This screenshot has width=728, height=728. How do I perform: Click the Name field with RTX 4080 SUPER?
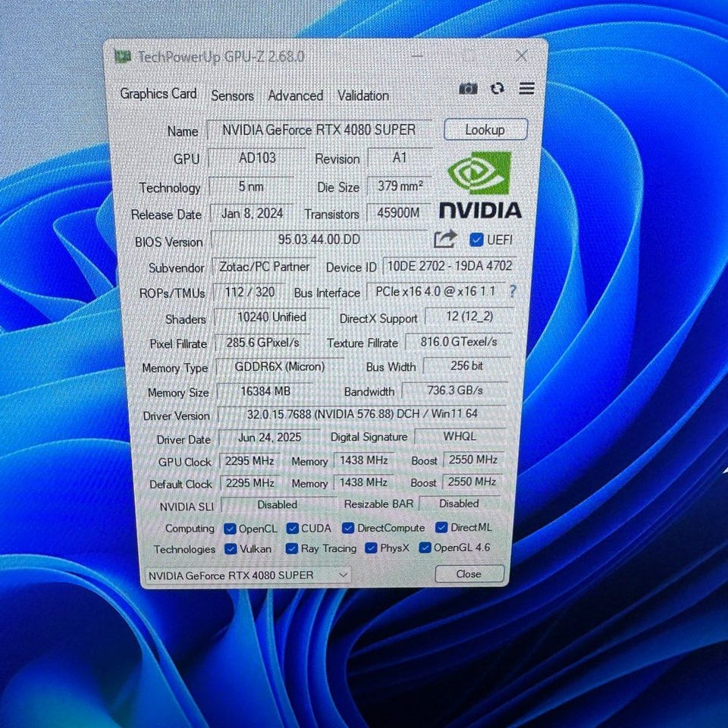(x=319, y=130)
